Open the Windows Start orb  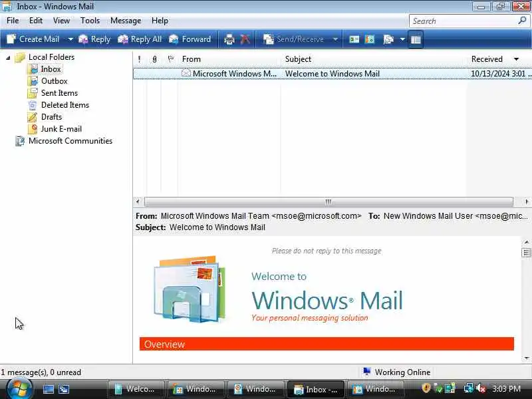19,389
